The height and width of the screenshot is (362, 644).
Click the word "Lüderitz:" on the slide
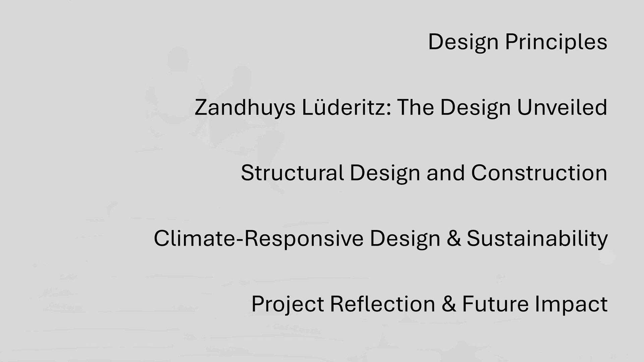click(x=346, y=108)
